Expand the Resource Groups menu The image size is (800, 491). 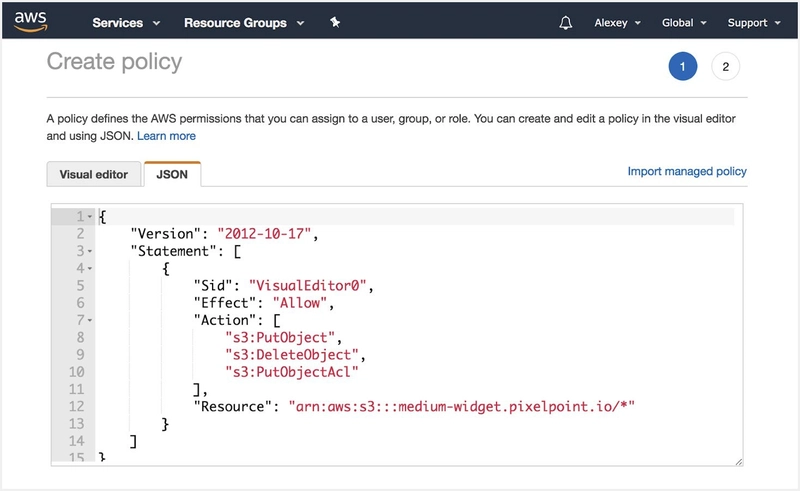pyautogui.click(x=242, y=22)
